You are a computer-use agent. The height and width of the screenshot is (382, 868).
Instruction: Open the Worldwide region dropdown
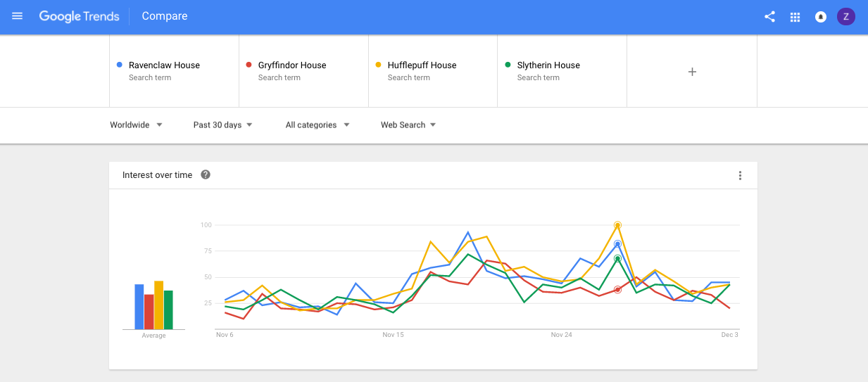[x=137, y=125]
